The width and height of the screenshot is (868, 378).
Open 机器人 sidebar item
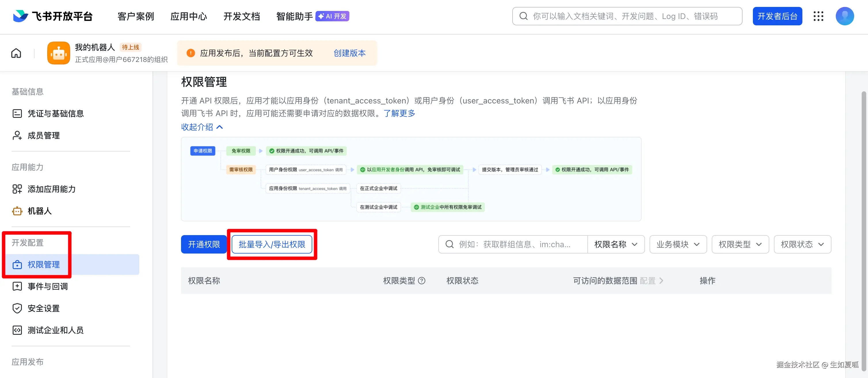(x=39, y=211)
